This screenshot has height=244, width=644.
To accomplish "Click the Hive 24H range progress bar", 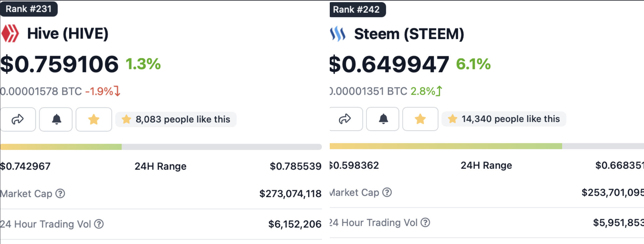I will (161, 147).
